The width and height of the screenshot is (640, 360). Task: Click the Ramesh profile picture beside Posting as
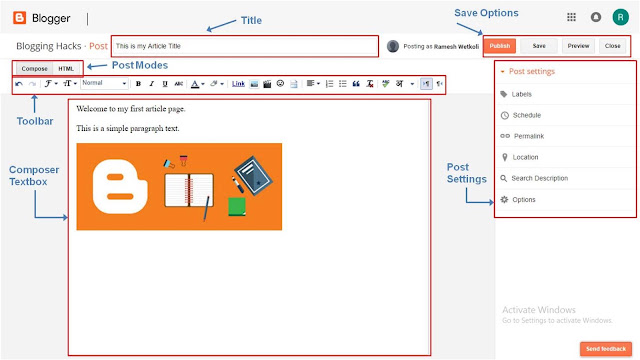pos(393,46)
